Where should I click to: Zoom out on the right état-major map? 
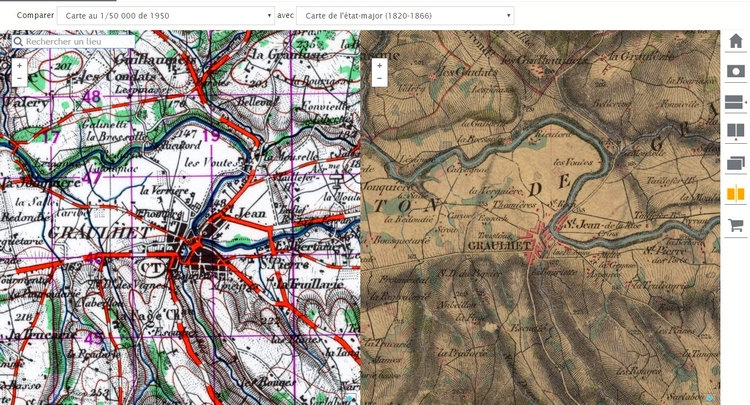tap(379, 78)
